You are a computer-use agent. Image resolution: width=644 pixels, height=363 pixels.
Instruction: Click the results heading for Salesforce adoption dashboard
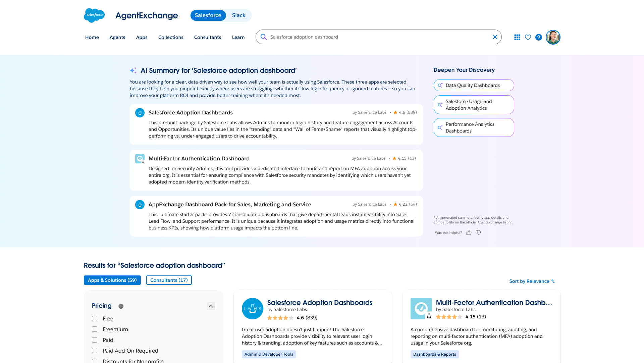point(154,265)
